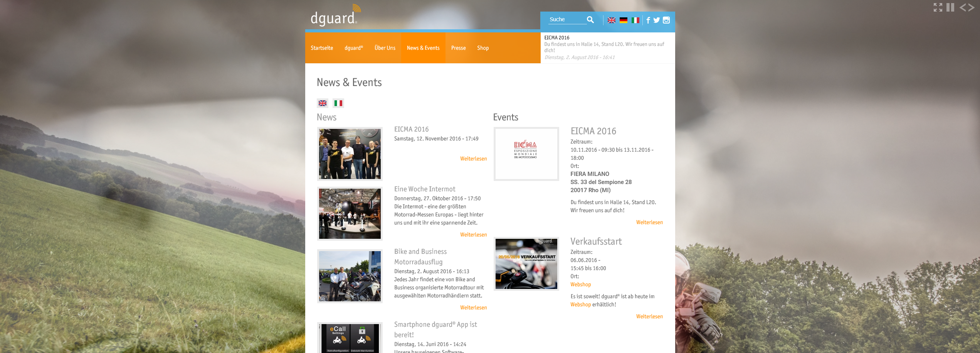Open the Shop menu item
Viewport: 980px width, 353px height.
click(483, 48)
